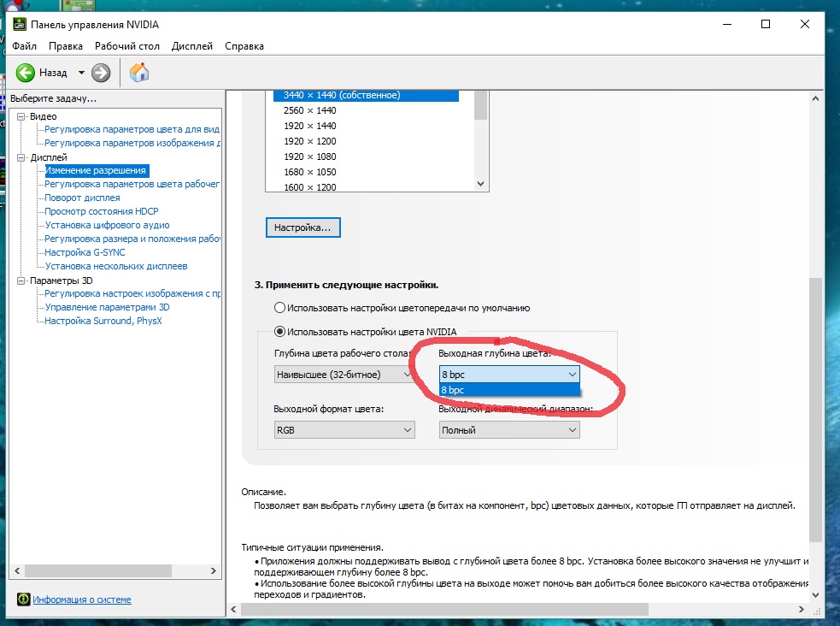Open the Выходной динамический диапазон dropdown

pyautogui.click(x=509, y=430)
